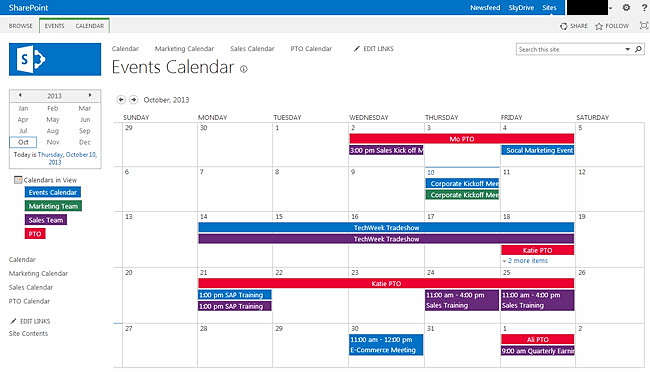Viewport: 650px width, 372px height.
Task: Expand the 2 more items link
Action: tap(525, 260)
